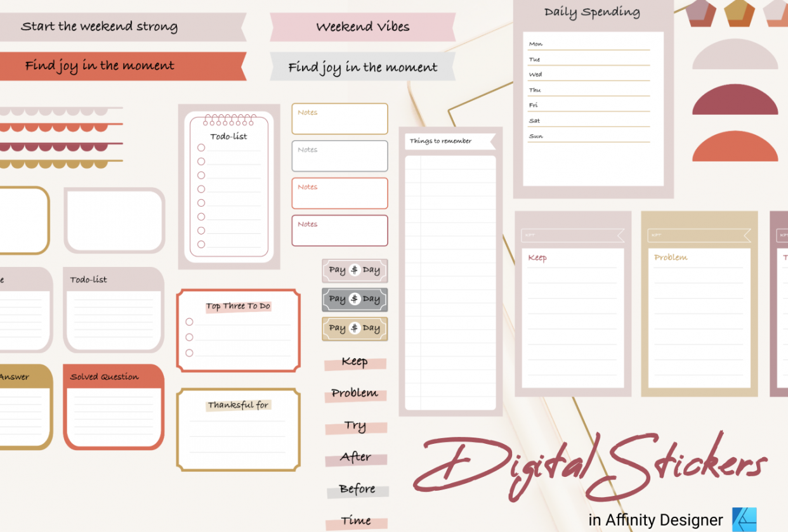
Task: Click the dollar icon on gold Pay Day sticker
Action: pyautogui.click(x=355, y=328)
